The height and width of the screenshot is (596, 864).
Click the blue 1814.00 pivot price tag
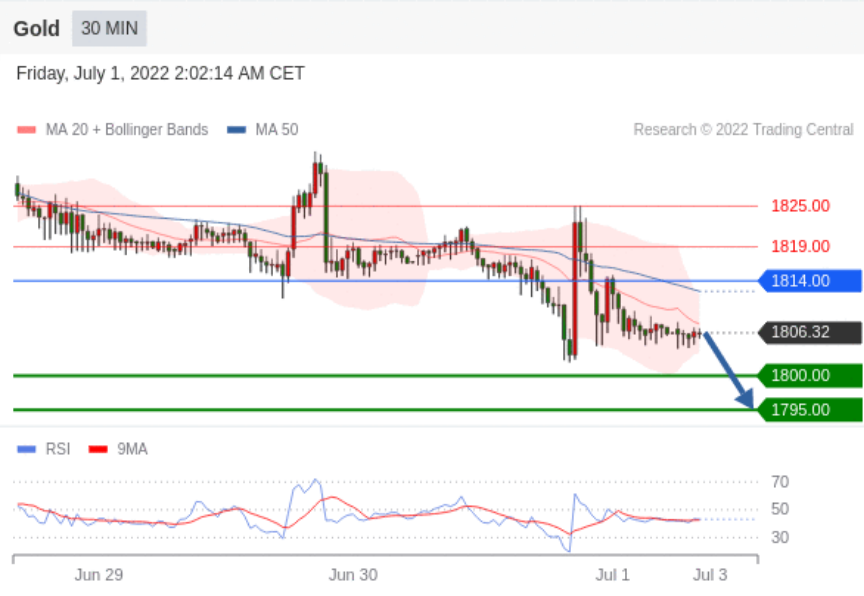(x=810, y=281)
